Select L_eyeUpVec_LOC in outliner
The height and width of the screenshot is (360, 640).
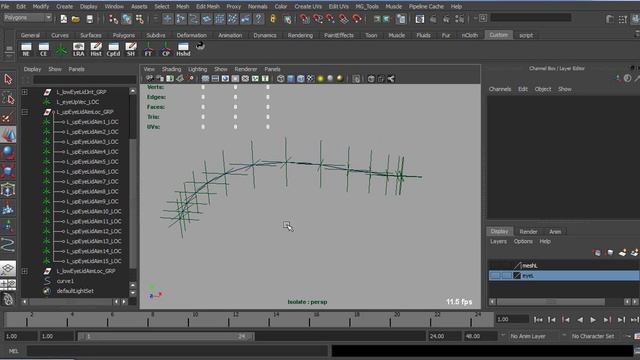(78, 102)
